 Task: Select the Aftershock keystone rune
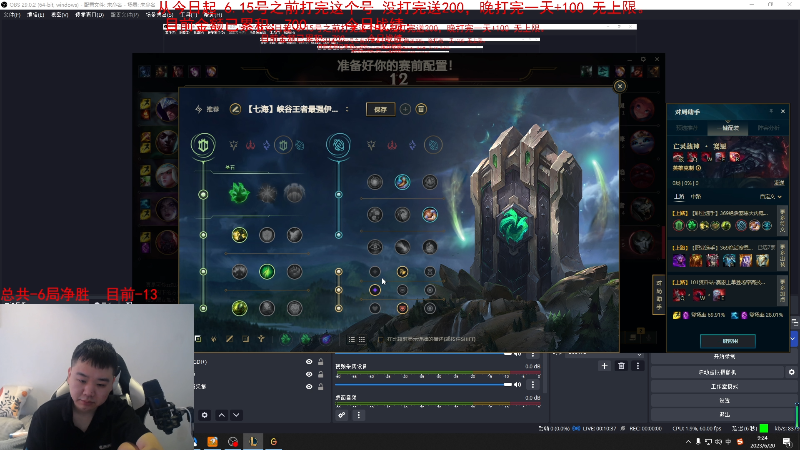point(267,193)
